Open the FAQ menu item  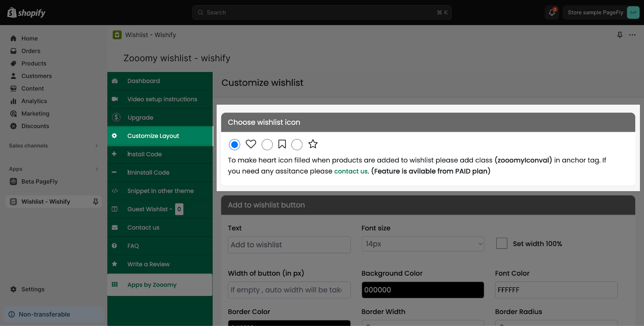click(160, 246)
